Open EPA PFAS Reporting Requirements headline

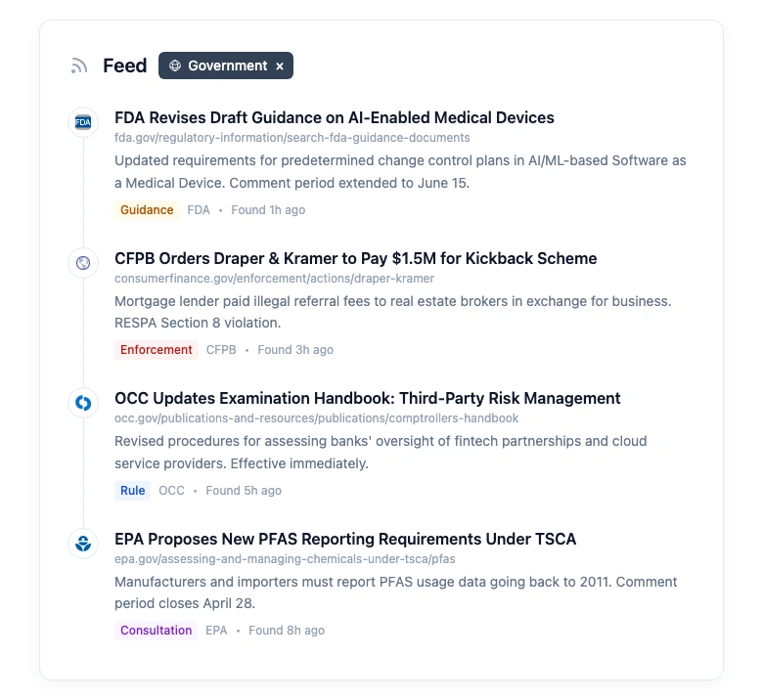345,539
